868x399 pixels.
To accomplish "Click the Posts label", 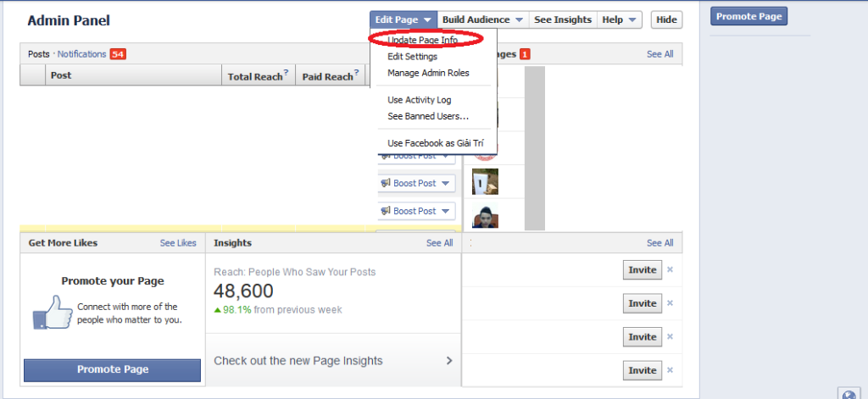I will tap(39, 54).
